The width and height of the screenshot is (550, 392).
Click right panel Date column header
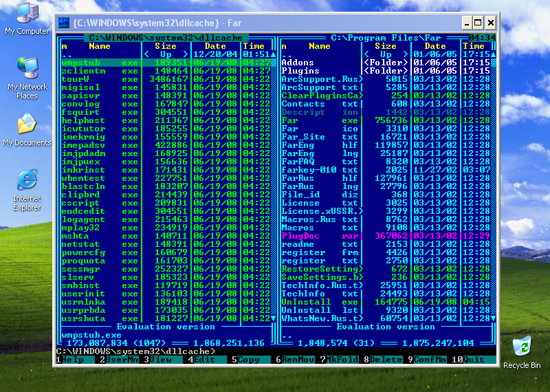click(x=435, y=46)
